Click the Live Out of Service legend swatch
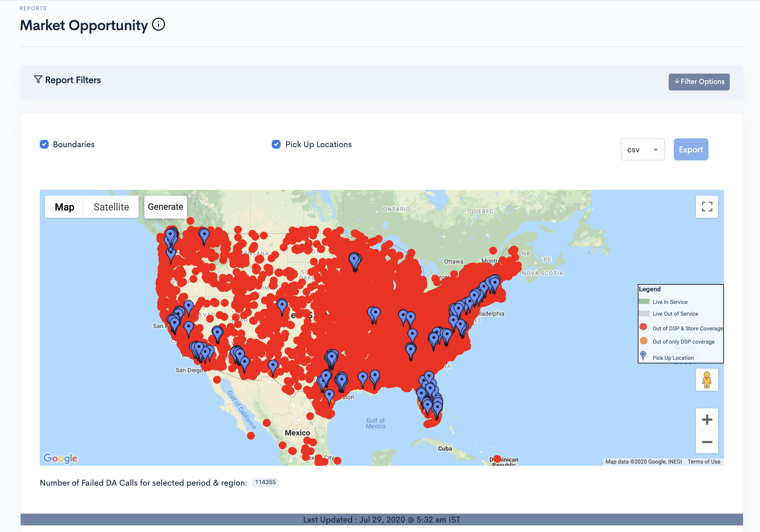Screen dimensions: 760x532 click(x=644, y=313)
